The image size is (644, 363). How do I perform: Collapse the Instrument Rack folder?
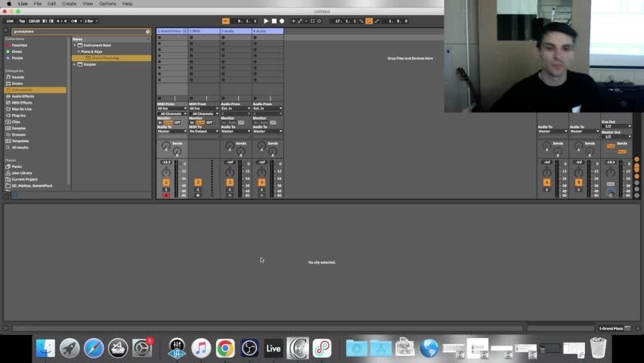click(x=75, y=45)
